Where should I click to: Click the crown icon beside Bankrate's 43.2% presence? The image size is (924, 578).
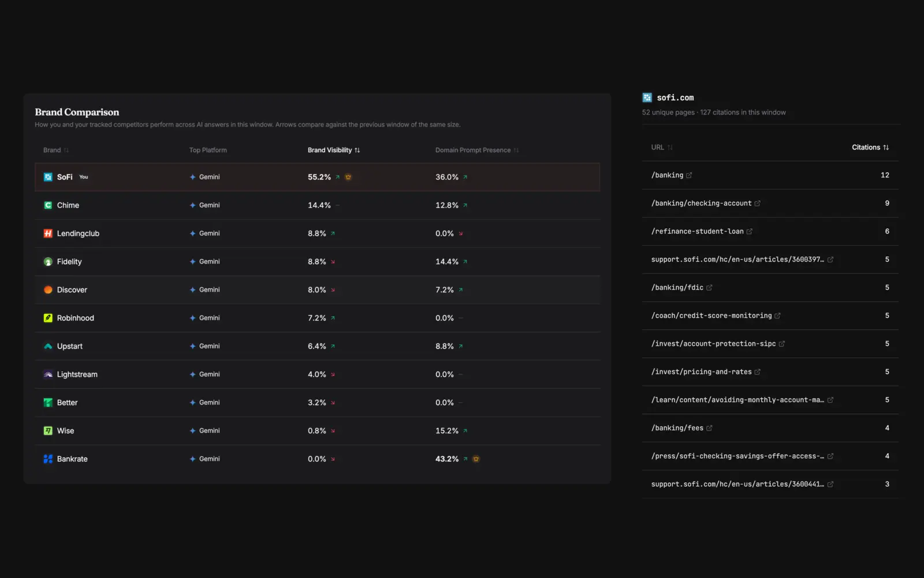[476, 459]
